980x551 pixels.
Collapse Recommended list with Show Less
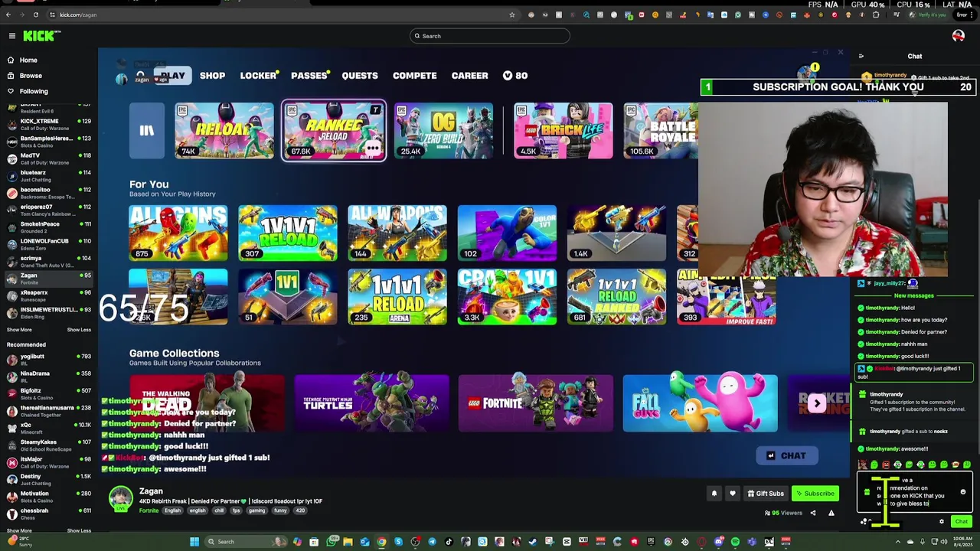pos(79,530)
